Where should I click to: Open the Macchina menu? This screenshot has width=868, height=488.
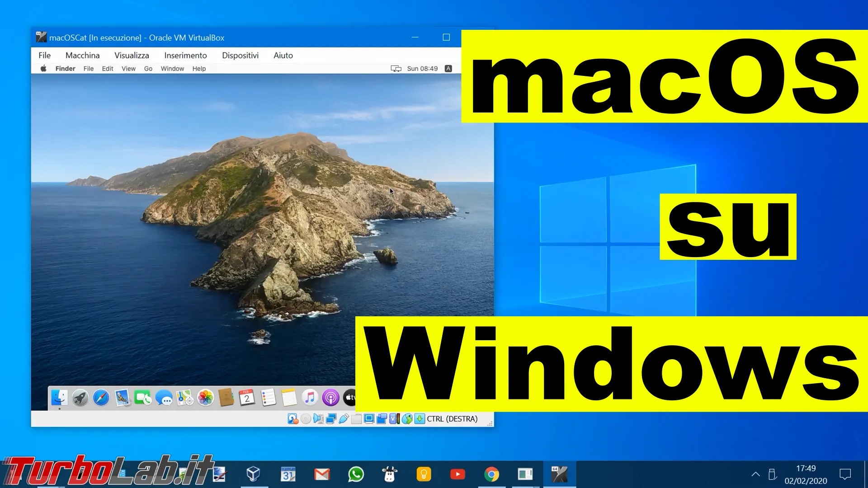[82, 55]
